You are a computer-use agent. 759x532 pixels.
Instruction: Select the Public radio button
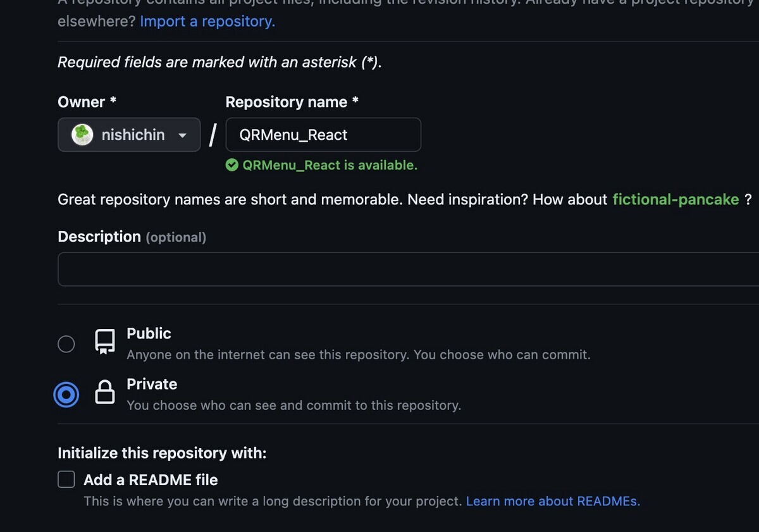pos(66,344)
